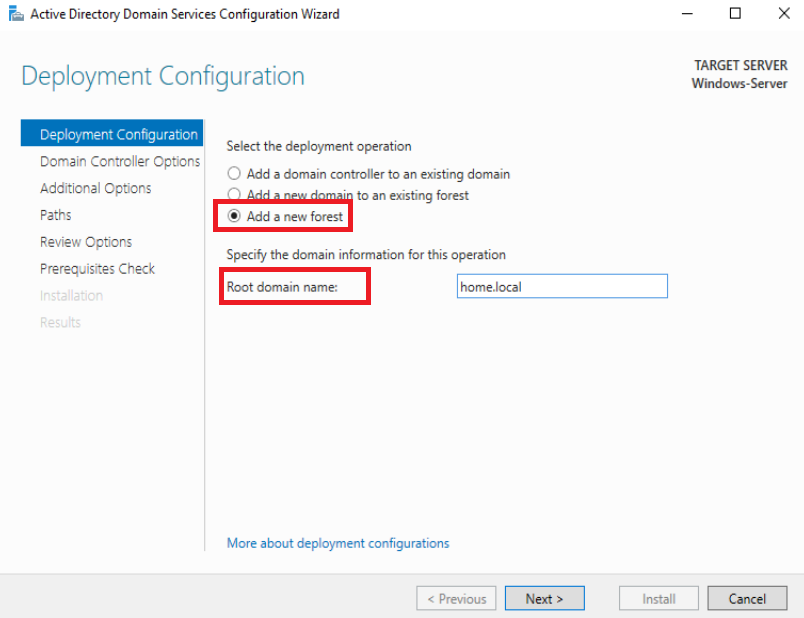Click the Previous button
The height and width of the screenshot is (618, 804).
point(456,599)
